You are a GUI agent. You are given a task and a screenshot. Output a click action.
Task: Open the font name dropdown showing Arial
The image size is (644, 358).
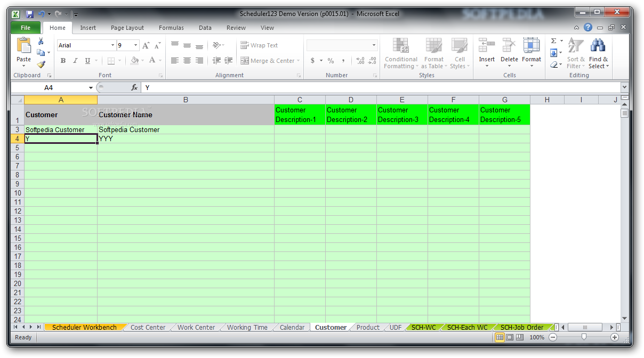[112, 45]
